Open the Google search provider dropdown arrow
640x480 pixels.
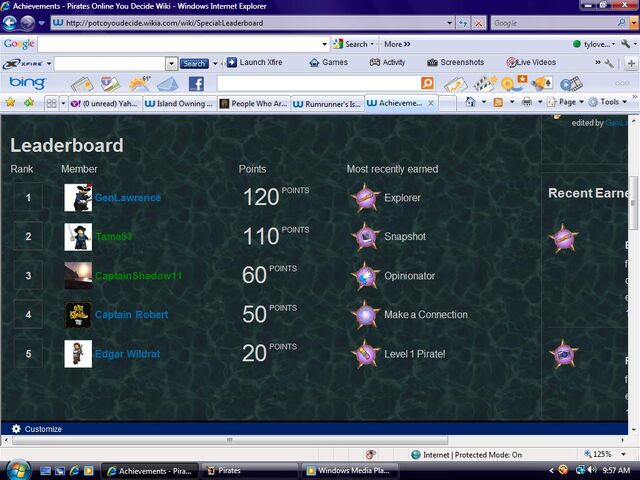[634, 23]
